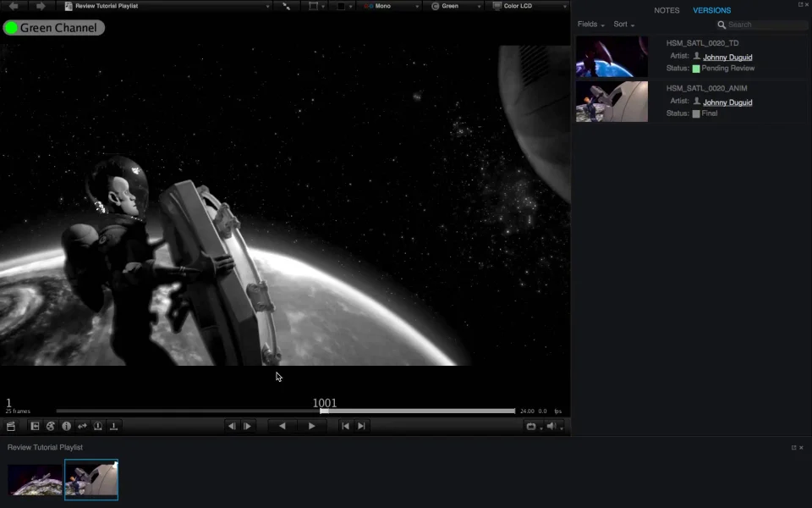The height and width of the screenshot is (508, 812).
Task: Select the HSM_SATL_0020_TD version thumbnail
Action: click(612, 57)
